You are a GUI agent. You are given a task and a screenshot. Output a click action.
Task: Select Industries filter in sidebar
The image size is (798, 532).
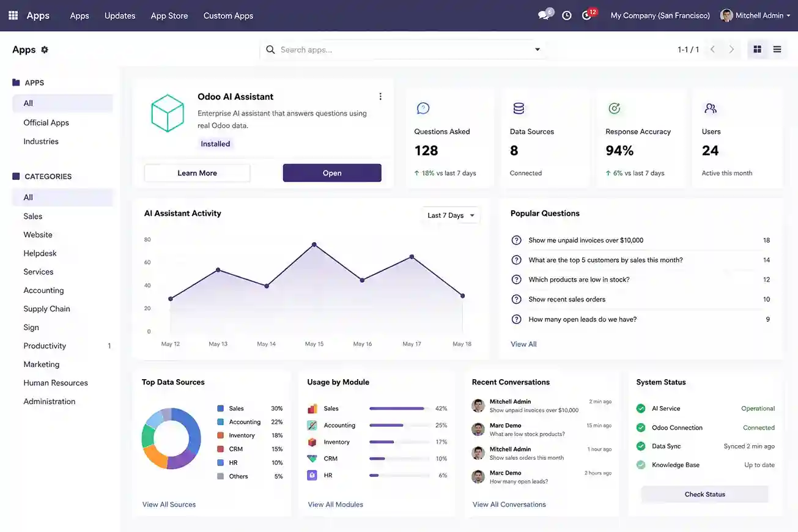[62, 141]
